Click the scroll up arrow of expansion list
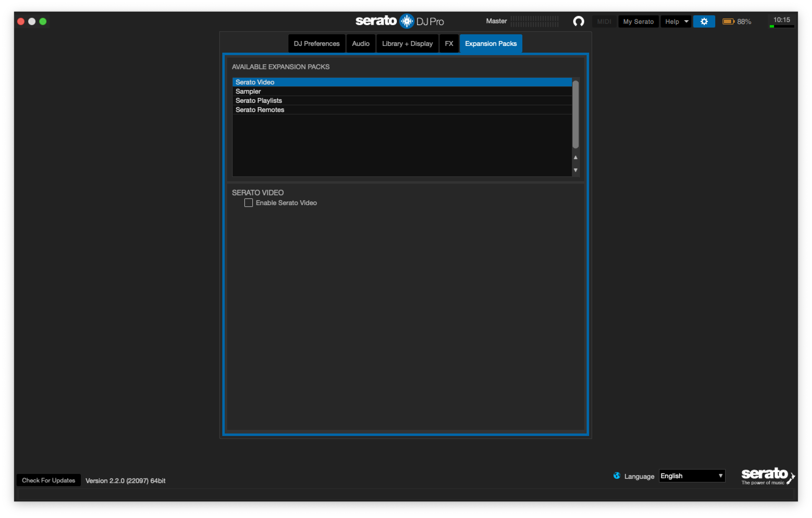 (575, 157)
